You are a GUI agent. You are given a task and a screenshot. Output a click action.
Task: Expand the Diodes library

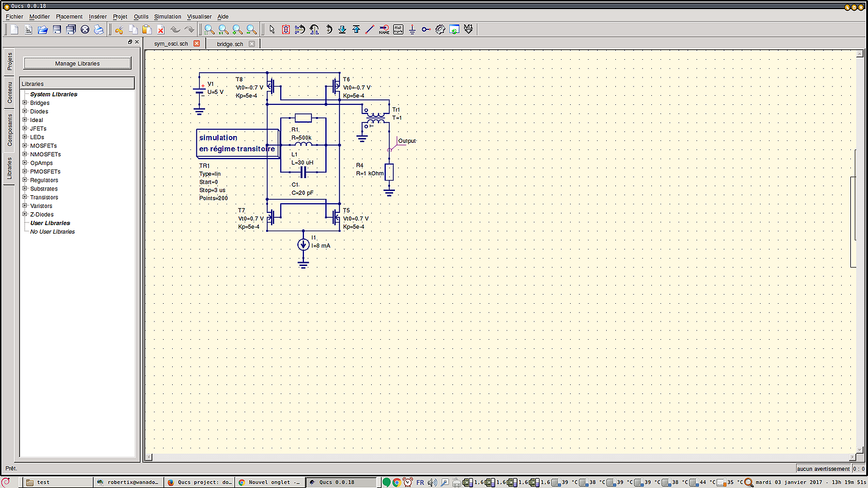[25, 112]
